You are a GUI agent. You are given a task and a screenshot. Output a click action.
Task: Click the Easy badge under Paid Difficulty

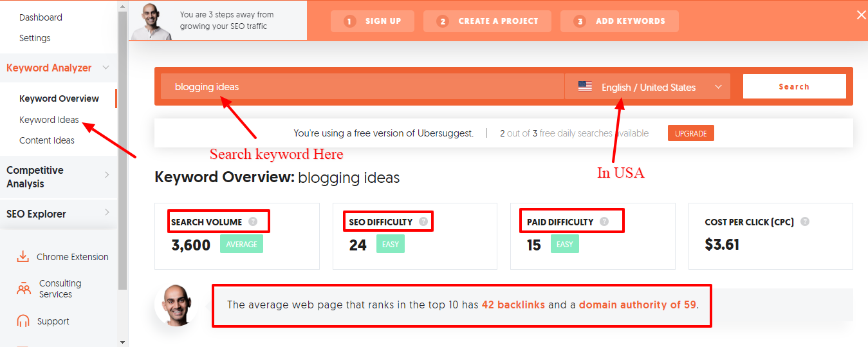(565, 244)
